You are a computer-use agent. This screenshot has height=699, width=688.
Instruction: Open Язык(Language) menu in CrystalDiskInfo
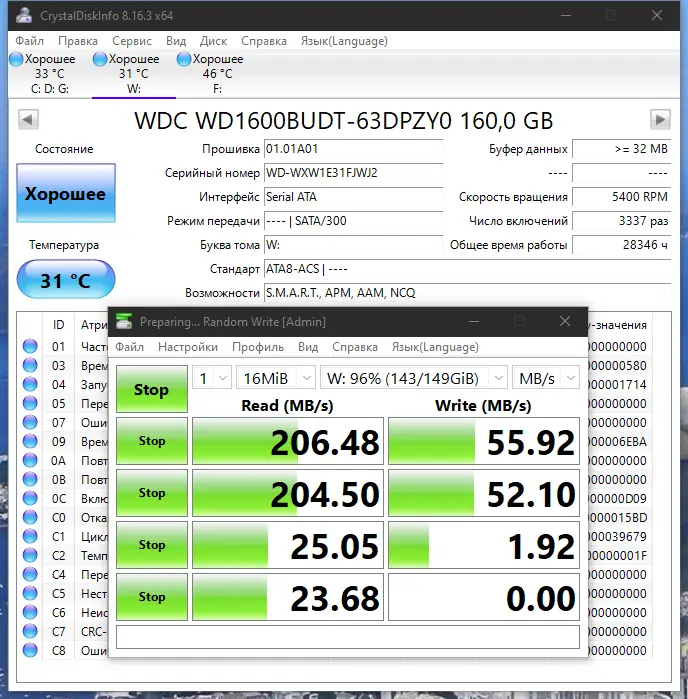pyautogui.click(x=344, y=41)
